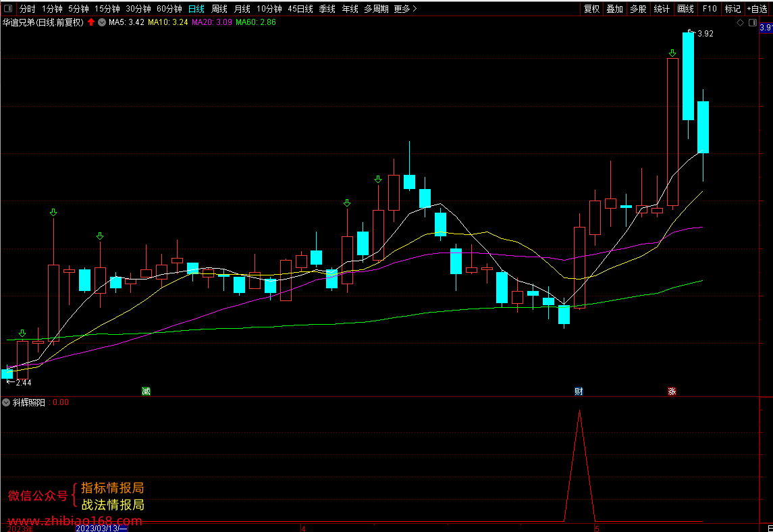
Task: Click the diamond icon at the chart's top right
Action: [740, 23]
